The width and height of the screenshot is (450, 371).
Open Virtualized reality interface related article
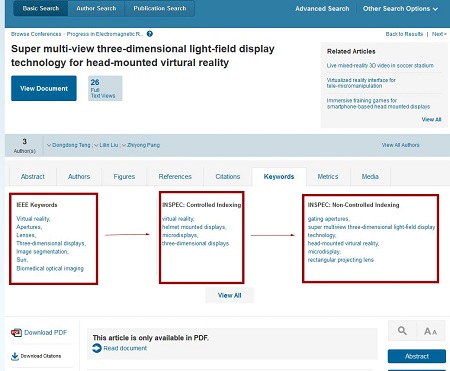(361, 83)
